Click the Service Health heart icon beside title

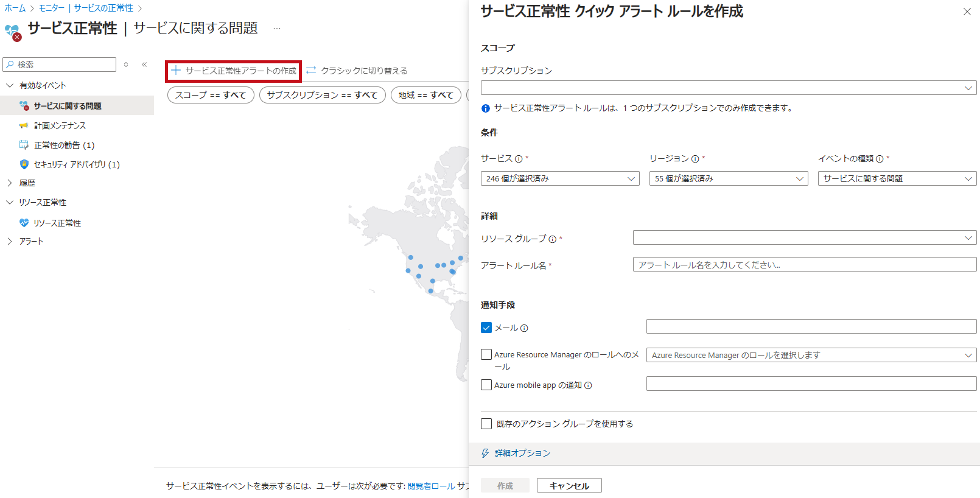pos(13,32)
